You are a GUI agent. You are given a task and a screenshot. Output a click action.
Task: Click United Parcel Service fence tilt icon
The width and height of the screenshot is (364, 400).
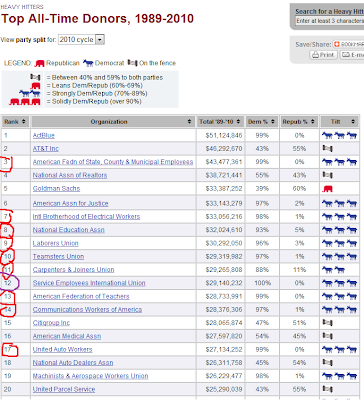coord(327,389)
